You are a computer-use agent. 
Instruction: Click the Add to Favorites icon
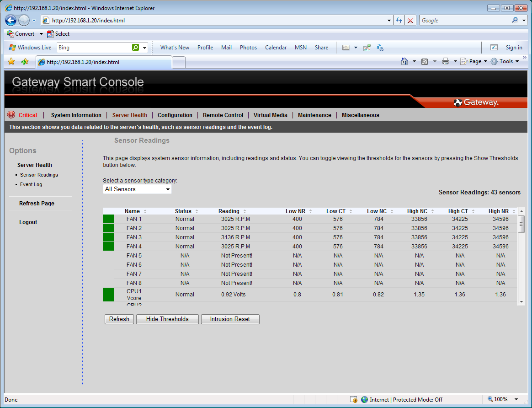click(x=25, y=61)
